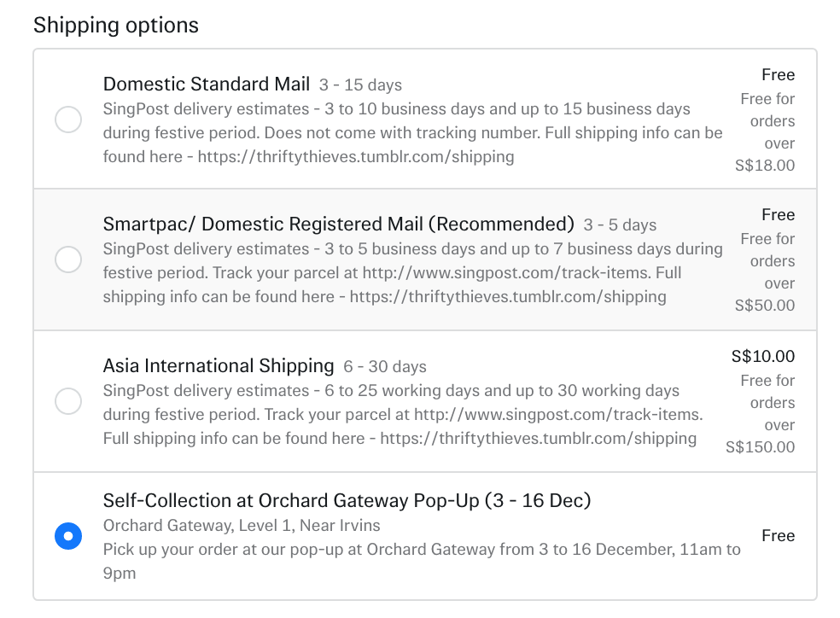Click "Orchard Gateway, Level 1, Near Irvins" address
Image resolution: width=840 pixels, height=618 pixels.
coord(242,526)
